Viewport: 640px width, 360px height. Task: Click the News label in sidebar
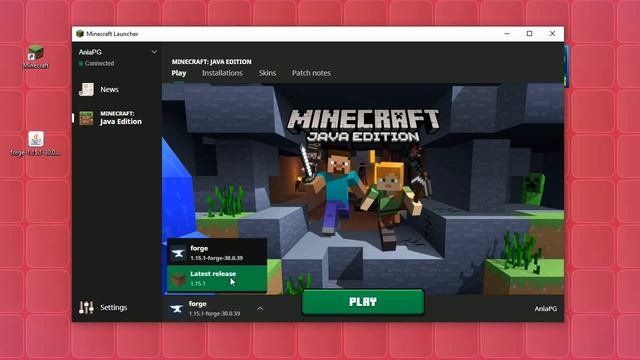click(x=109, y=89)
